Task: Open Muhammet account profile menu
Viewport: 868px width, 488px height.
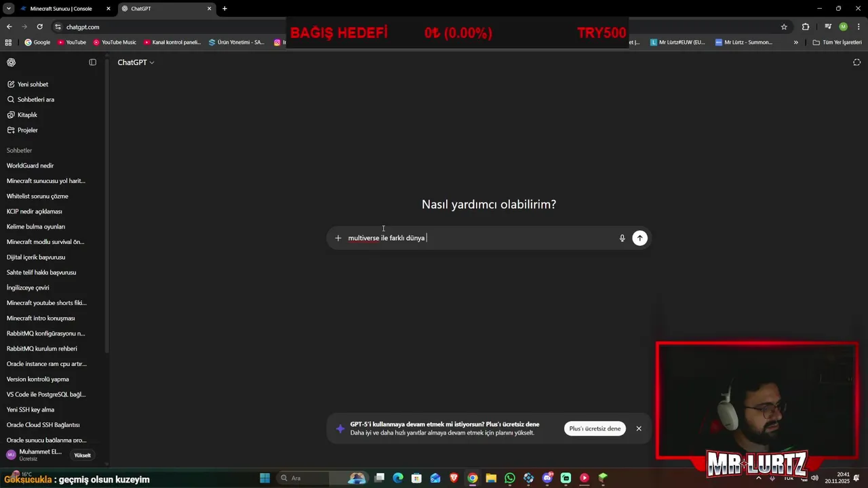Action: point(35,455)
